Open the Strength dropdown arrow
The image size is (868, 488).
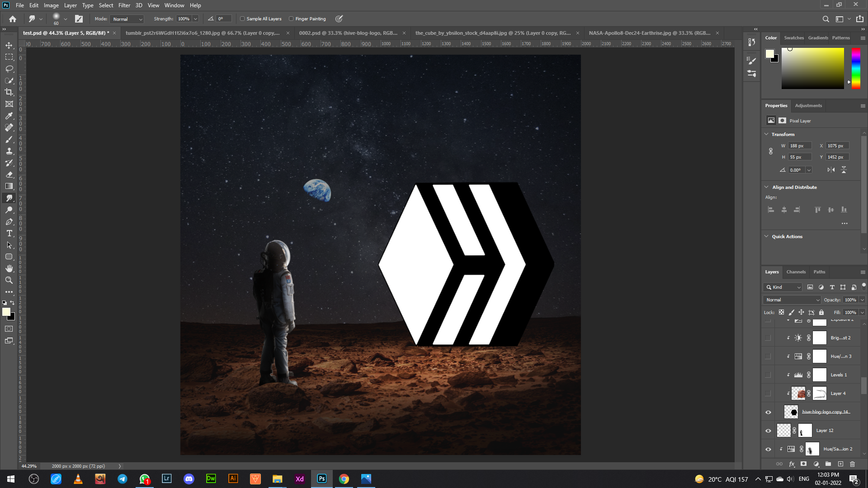coord(196,19)
